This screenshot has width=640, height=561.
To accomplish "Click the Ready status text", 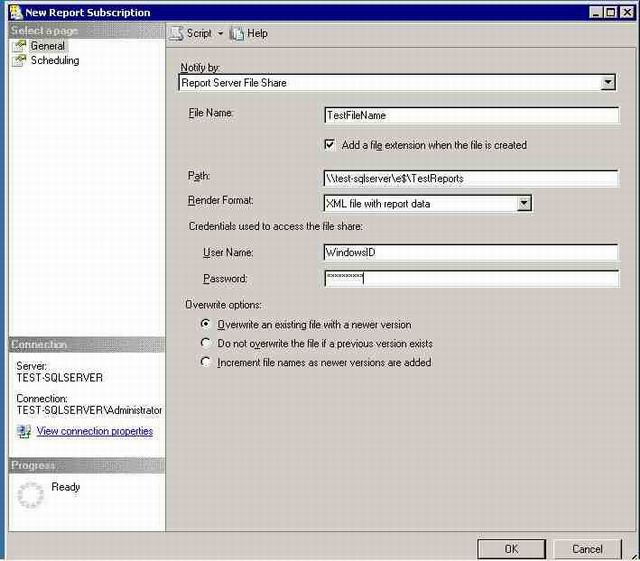I will (x=66, y=487).
